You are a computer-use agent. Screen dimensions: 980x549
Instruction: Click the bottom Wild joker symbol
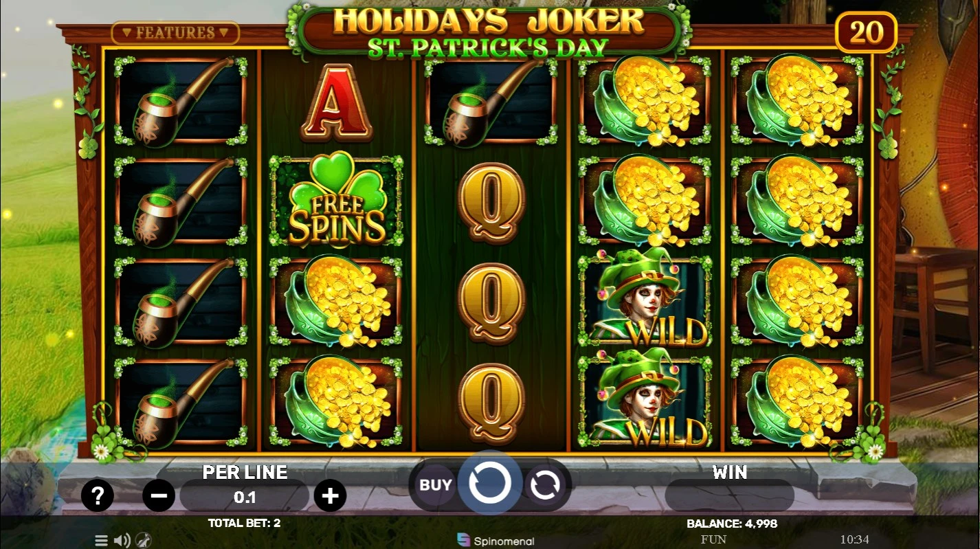click(x=644, y=401)
